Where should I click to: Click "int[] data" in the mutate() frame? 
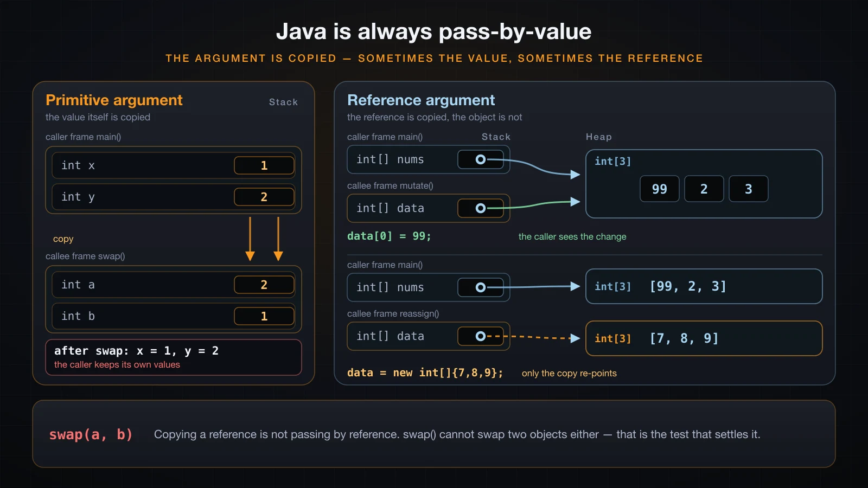pyautogui.click(x=390, y=208)
